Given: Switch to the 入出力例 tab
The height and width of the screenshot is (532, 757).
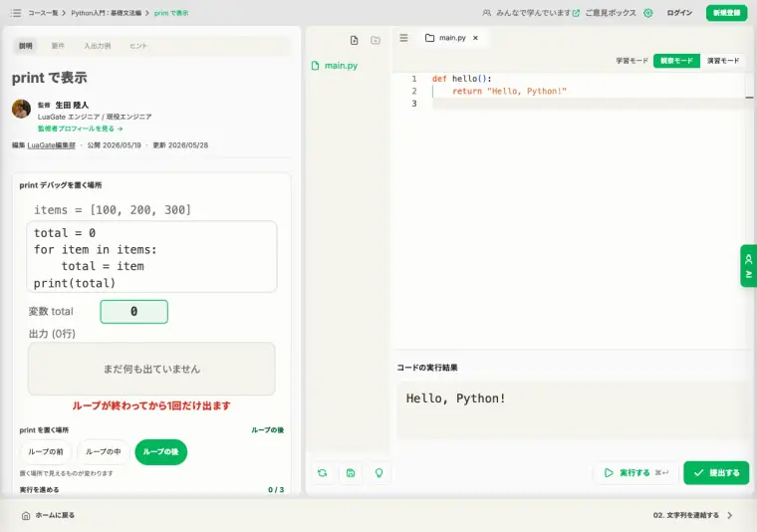Looking at the screenshot, I should (97, 46).
